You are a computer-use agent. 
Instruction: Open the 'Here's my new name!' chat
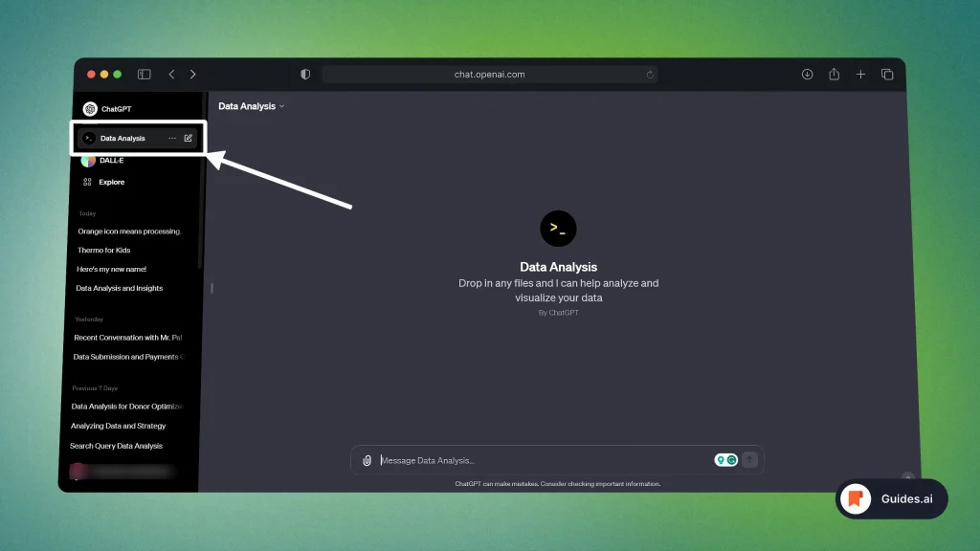tap(111, 269)
